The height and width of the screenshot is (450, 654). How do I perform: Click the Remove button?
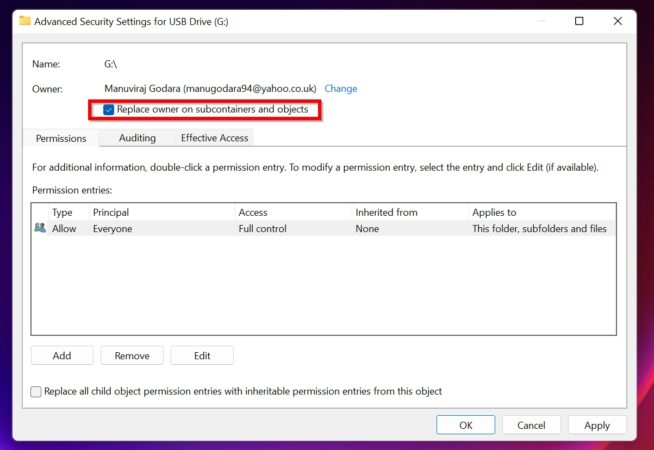[132, 356]
